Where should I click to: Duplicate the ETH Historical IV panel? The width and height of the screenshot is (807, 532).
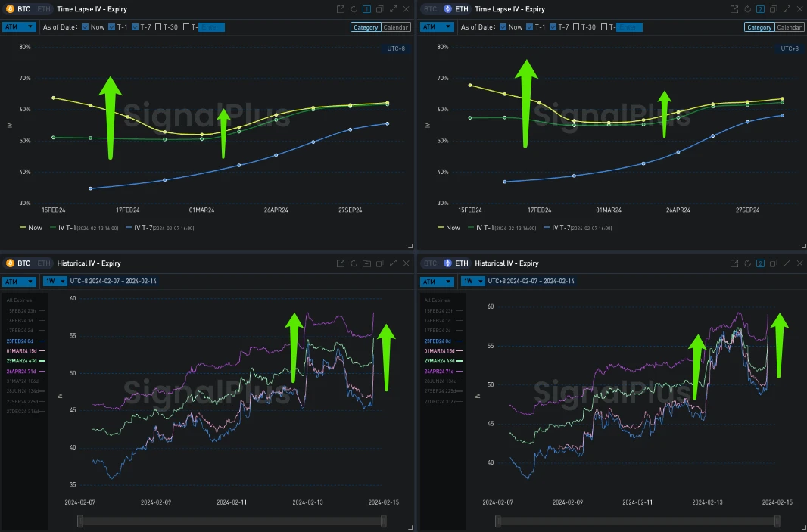[773, 263]
